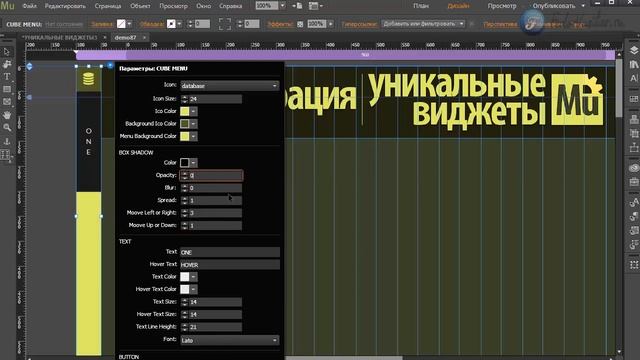This screenshot has height=360, width=640.
Task: Open the fill color dropdown arrow
Action: [x=129, y=24]
